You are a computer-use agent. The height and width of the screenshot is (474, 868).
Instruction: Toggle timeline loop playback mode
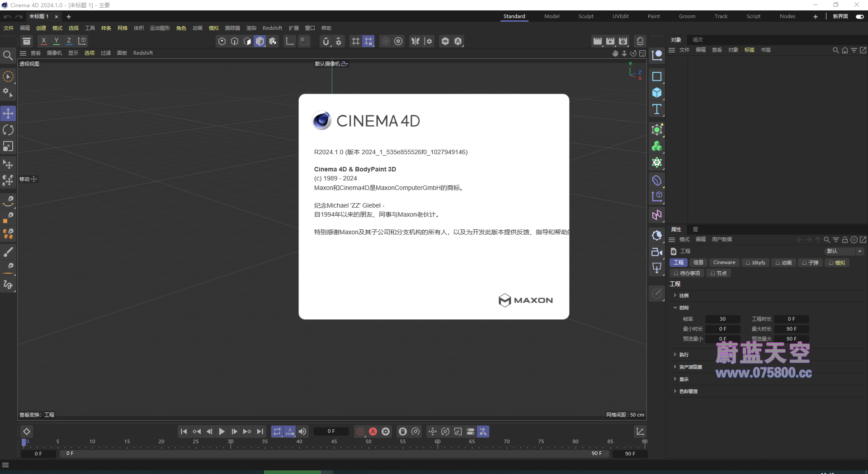(277, 431)
